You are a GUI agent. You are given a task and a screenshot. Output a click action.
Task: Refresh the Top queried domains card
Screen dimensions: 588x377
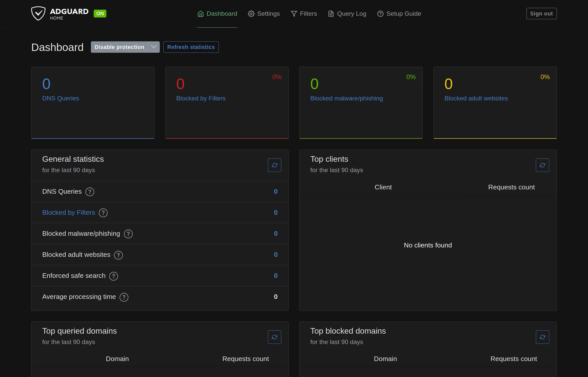click(275, 337)
